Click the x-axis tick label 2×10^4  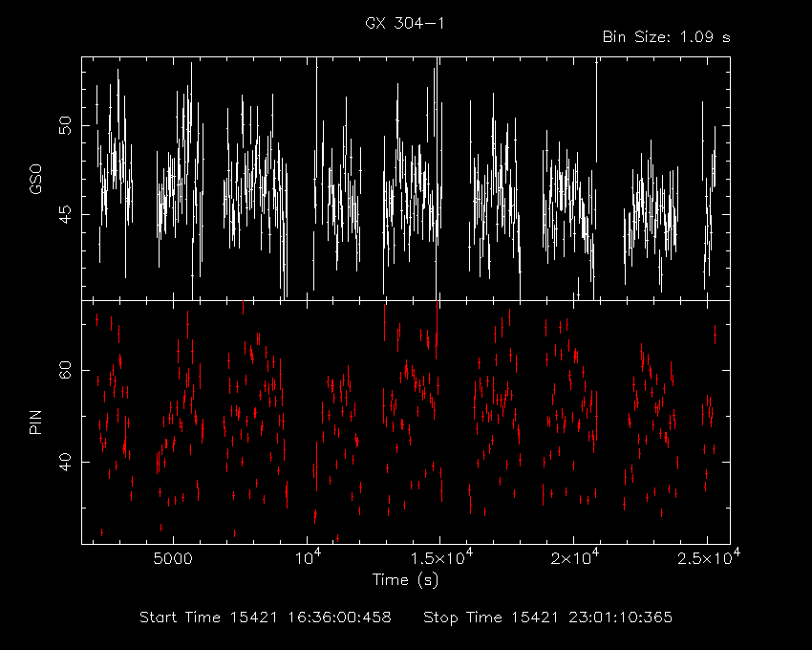click(x=575, y=556)
